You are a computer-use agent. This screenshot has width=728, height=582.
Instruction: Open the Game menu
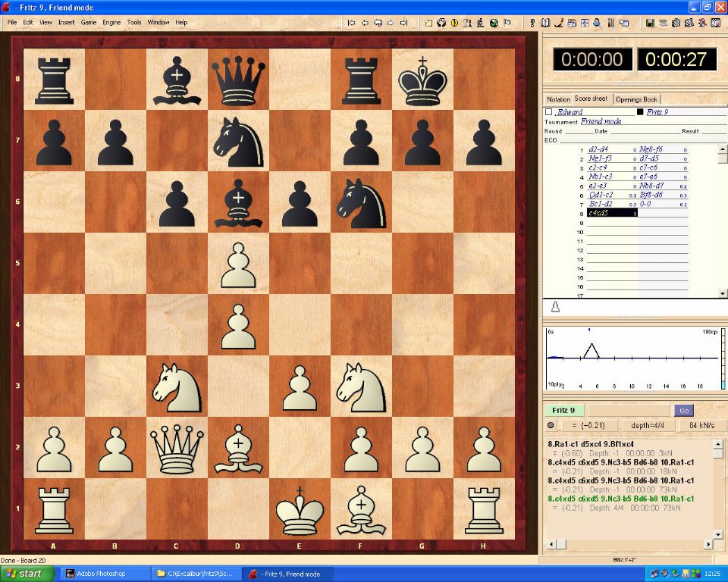coord(89,22)
